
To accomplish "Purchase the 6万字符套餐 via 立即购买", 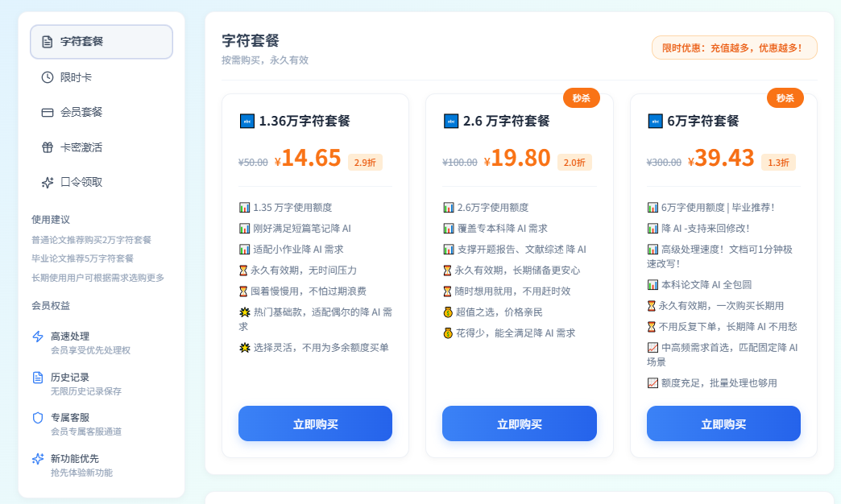I will (x=723, y=423).
